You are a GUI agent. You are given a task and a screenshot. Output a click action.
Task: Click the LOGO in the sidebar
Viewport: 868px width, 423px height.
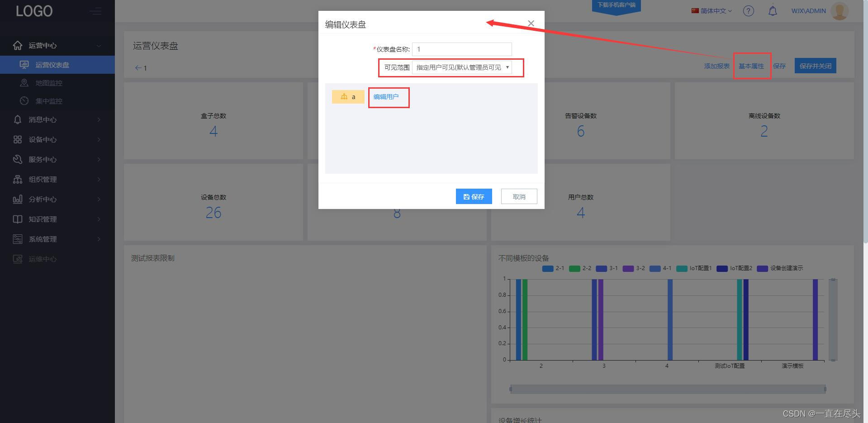tap(34, 11)
